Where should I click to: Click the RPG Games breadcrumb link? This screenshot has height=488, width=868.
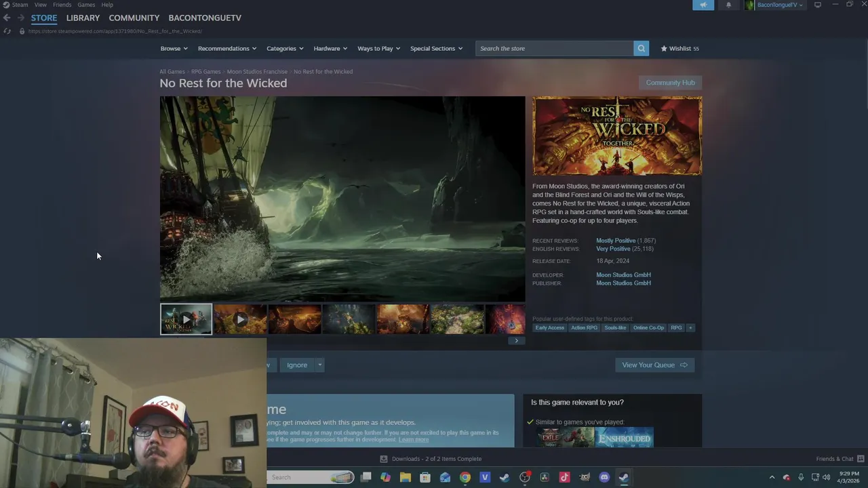[205, 71]
